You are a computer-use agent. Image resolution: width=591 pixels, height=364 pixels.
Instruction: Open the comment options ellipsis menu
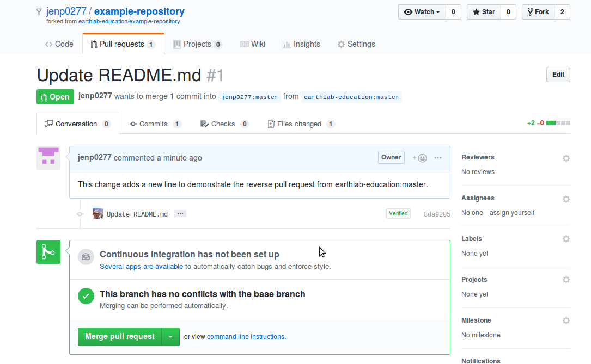[x=438, y=158]
